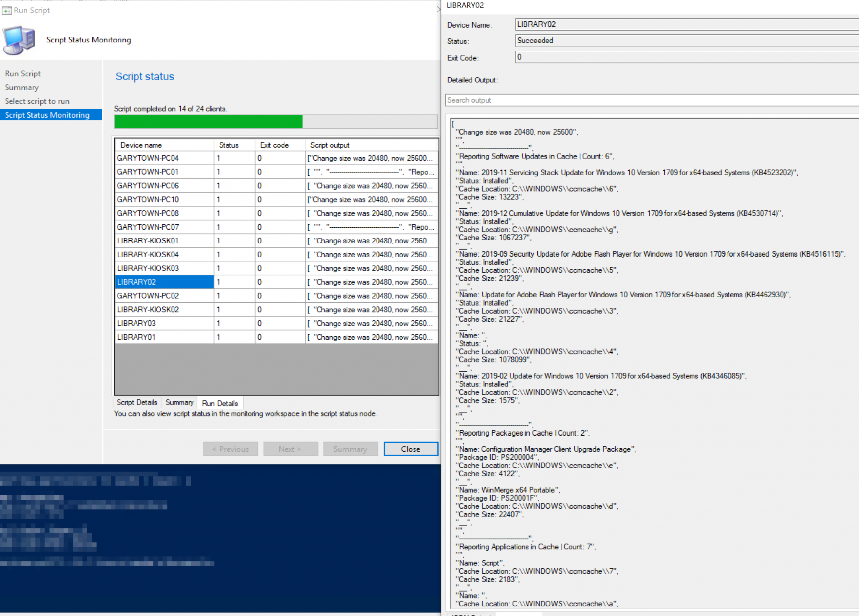Select the LIBRARY02 row in the device table
859x616 pixels.
(164, 282)
